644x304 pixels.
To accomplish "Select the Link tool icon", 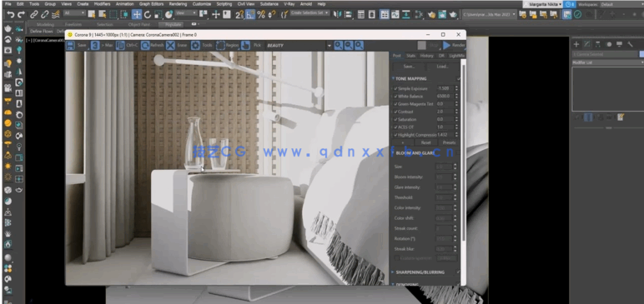I will (x=34, y=14).
